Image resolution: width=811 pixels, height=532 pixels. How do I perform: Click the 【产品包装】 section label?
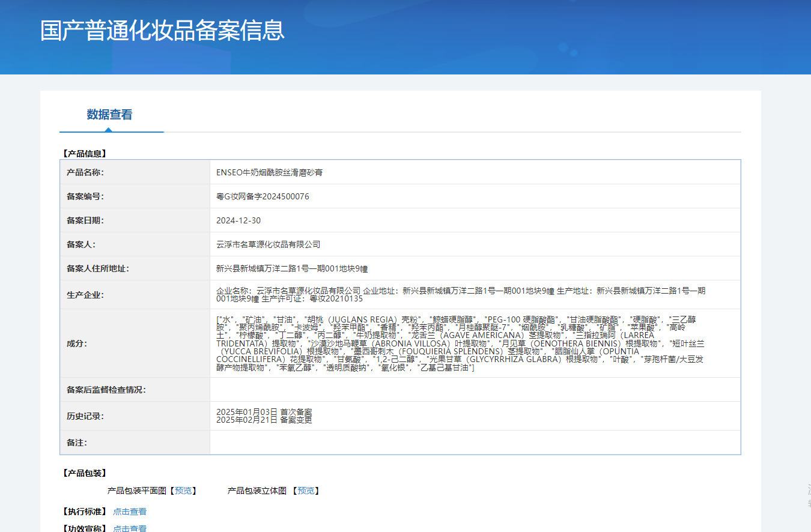[x=84, y=473]
